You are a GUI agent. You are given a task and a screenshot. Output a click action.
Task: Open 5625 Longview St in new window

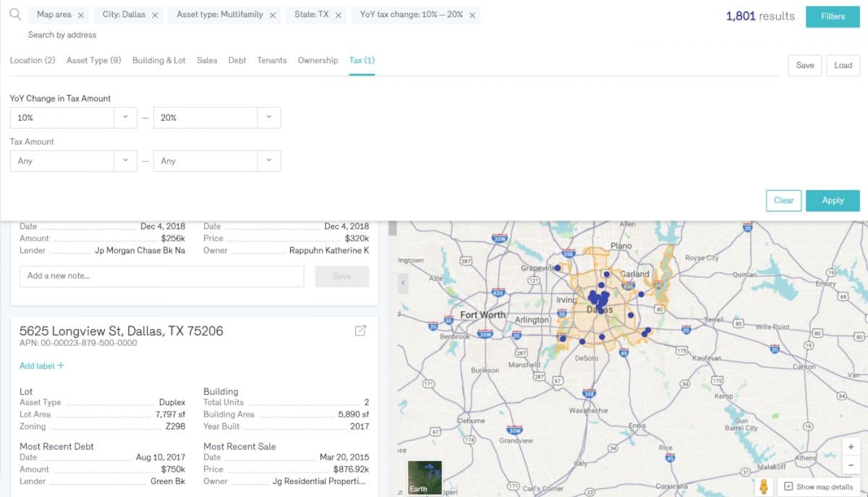(360, 331)
